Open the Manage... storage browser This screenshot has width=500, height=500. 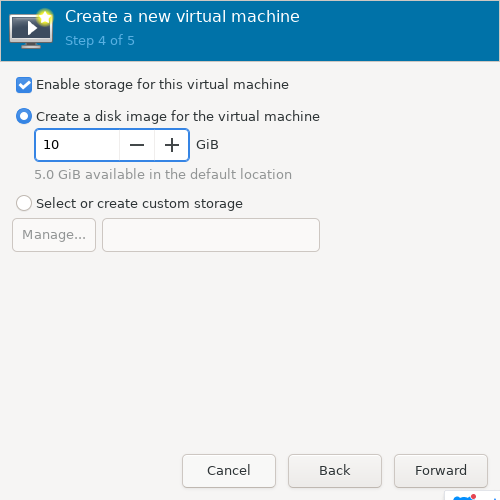54,235
